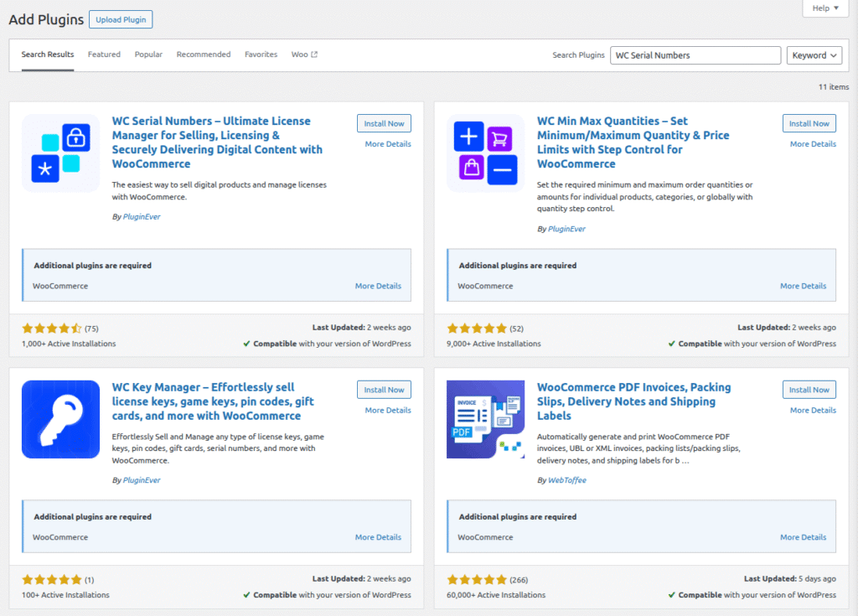Switch to the Featured tab
The width and height of the screenshot is (858, 616).
(x=104, y=54)
